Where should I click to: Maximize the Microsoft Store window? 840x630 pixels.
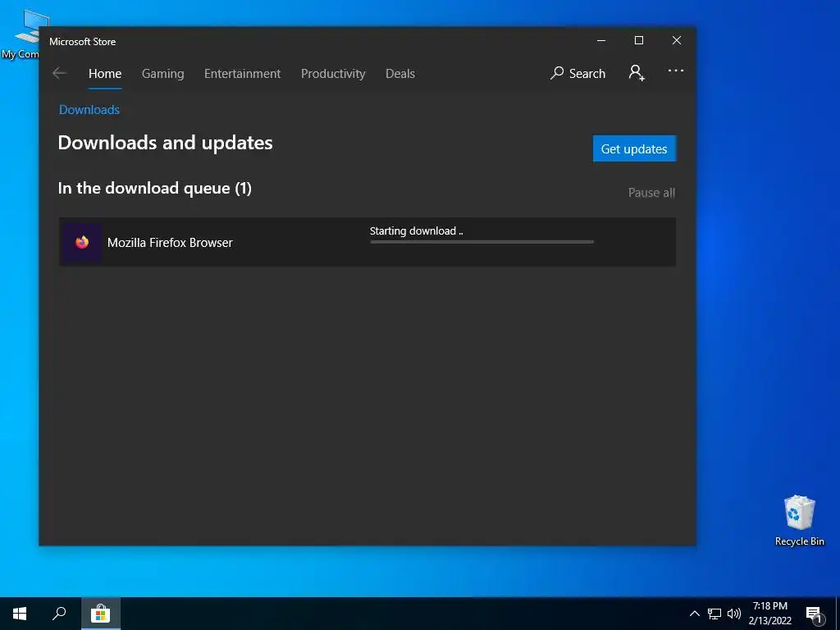(638, 41)
